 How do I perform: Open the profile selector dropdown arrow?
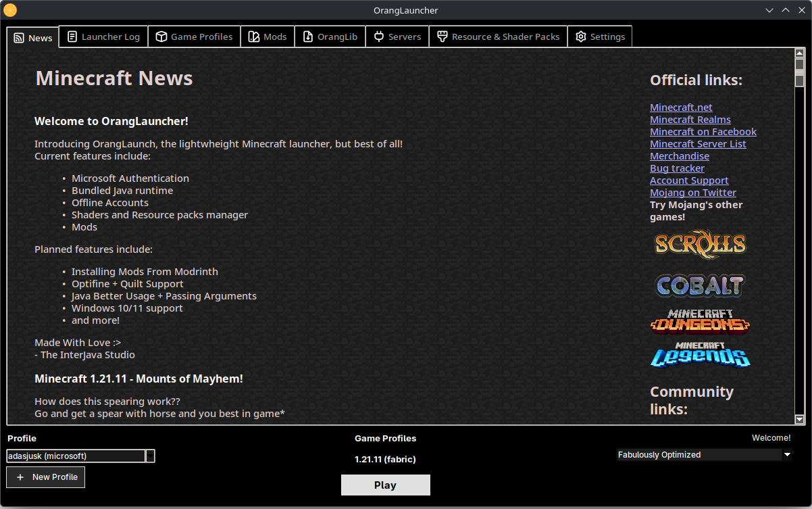[x=150, y=456]
